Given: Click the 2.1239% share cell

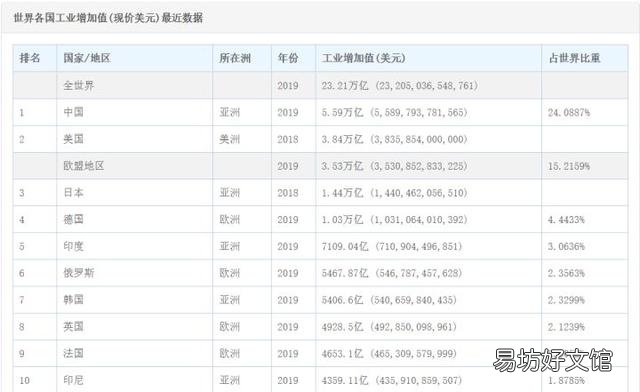Looking at the screenshot, I should (x=567, y=327).
